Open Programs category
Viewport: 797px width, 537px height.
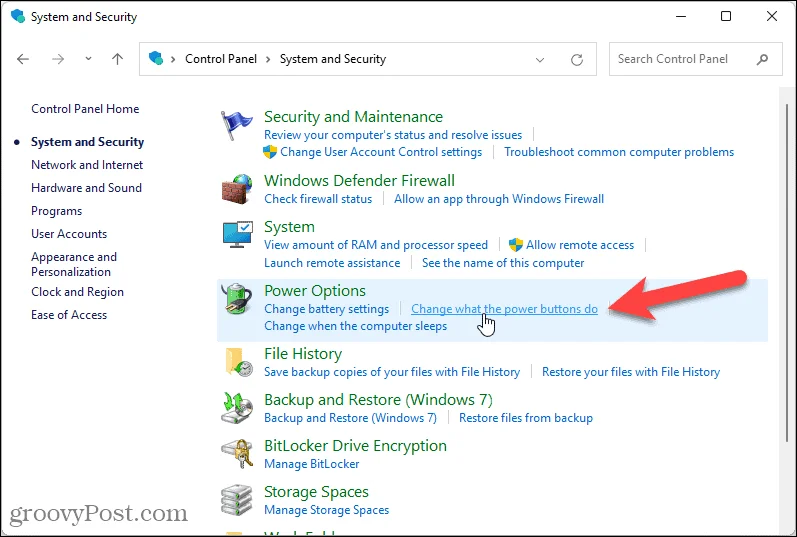(x=56, y=211)
